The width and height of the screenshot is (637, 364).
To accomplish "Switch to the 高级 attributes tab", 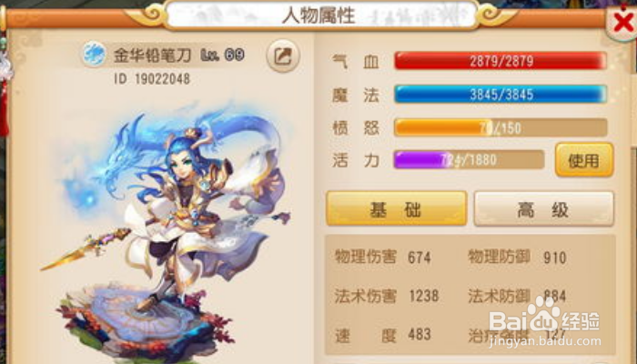I will point(543,208).
